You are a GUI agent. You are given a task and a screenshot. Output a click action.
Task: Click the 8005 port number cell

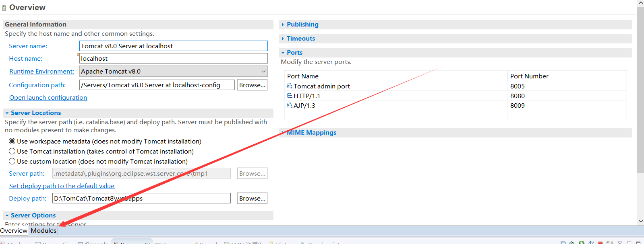click(518, 86)
